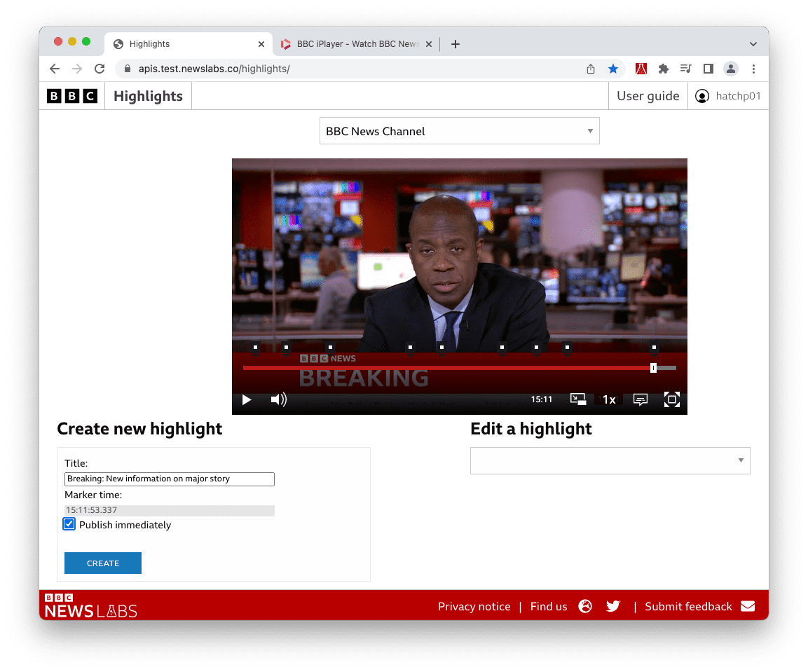The width and height of the screenshot is (808, 672).
Task: Click the Twitter bird icon in footer
Action: 612,606
